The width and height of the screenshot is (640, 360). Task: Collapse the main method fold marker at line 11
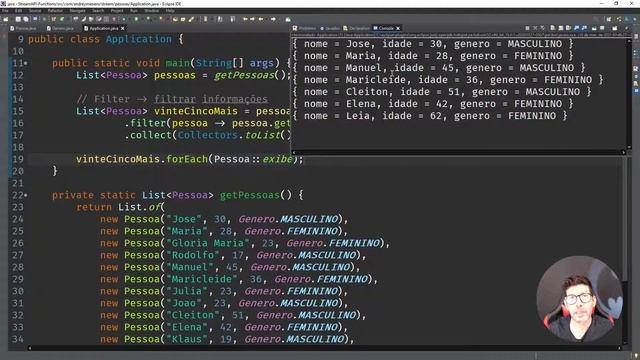(x=26, y=63)
